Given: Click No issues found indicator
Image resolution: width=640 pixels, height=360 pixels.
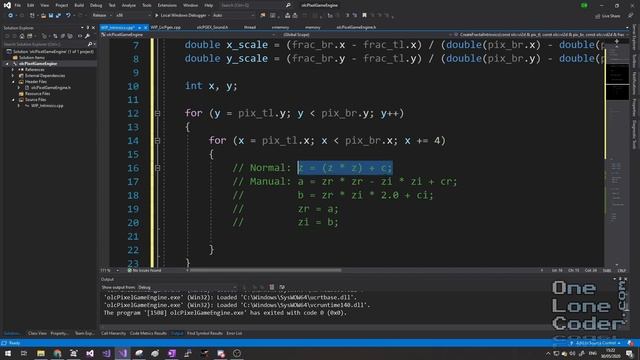Looking at the screenshot, I should [x=144, y=270].
